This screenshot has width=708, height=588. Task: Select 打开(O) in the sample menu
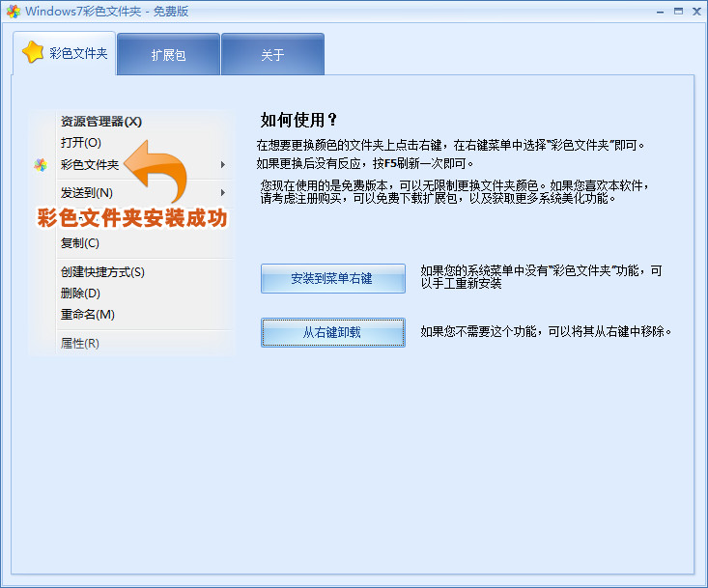point(81,143)
